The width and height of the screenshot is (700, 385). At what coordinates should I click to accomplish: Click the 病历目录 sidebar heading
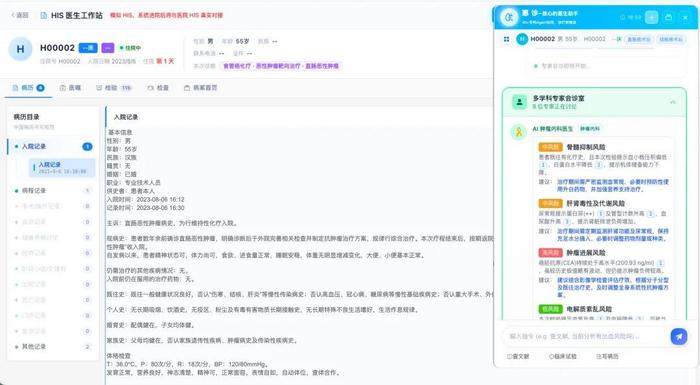pos(26,117)
